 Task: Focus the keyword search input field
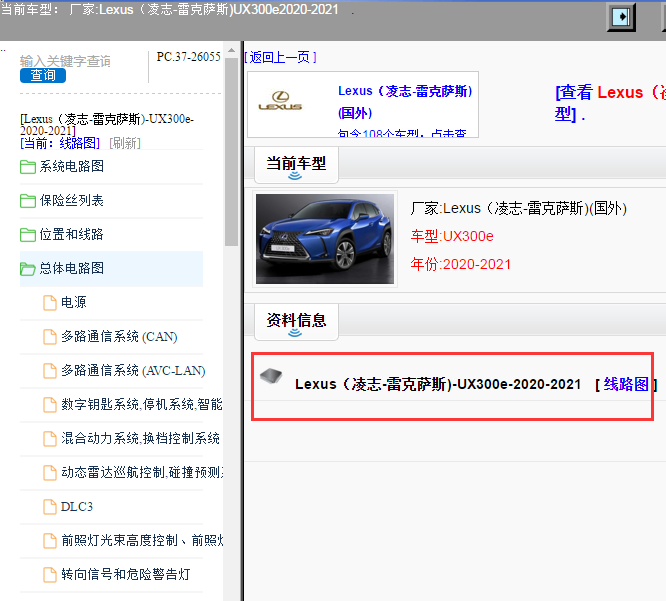coord(65,61)
